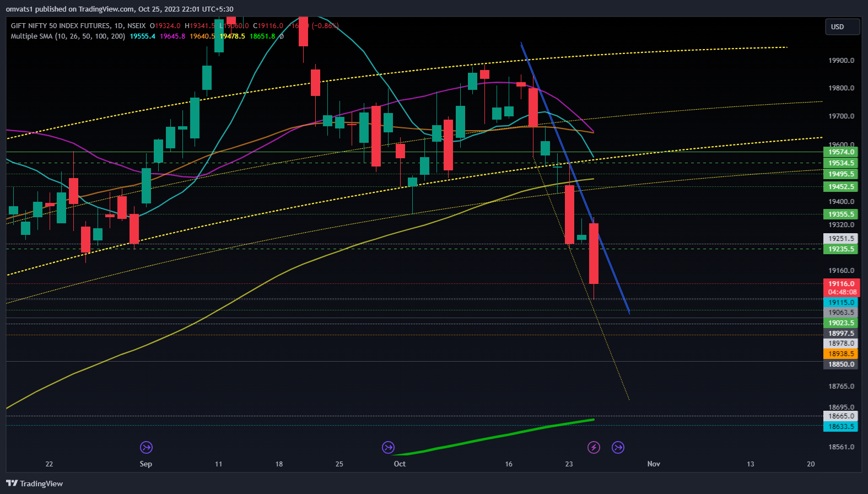Click the 16 date on time axis

pyautogui.click(x=509, y=464)
